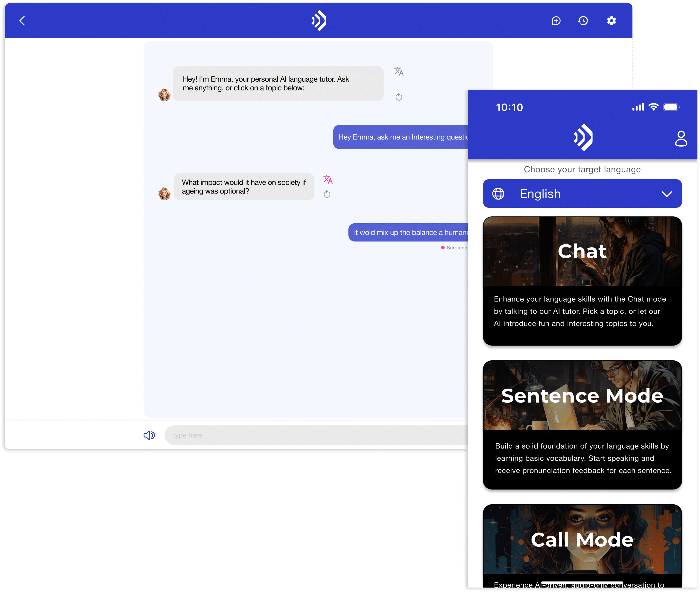Open the English language chevron
The height and width of the screenshot is (592, 700).
coord(667,194)
